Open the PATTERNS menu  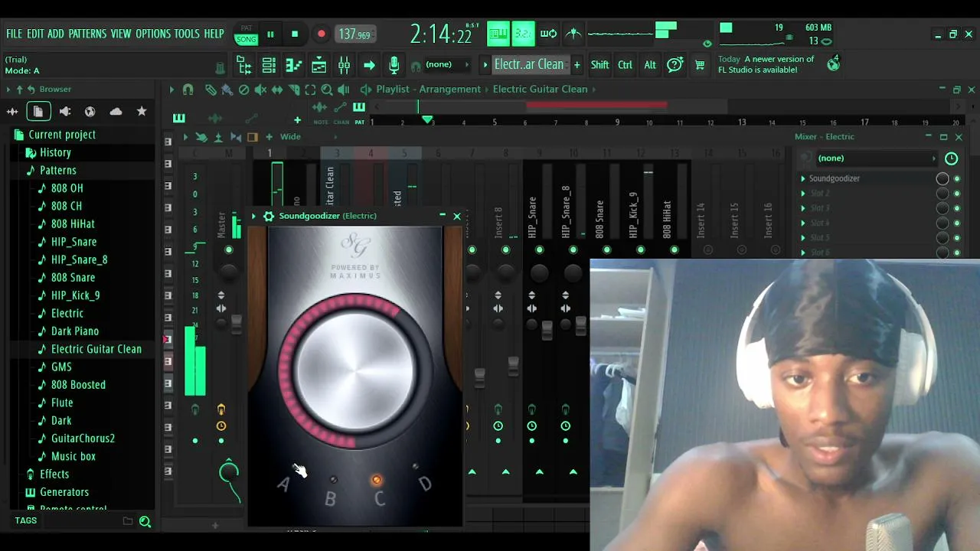[87, 34]
